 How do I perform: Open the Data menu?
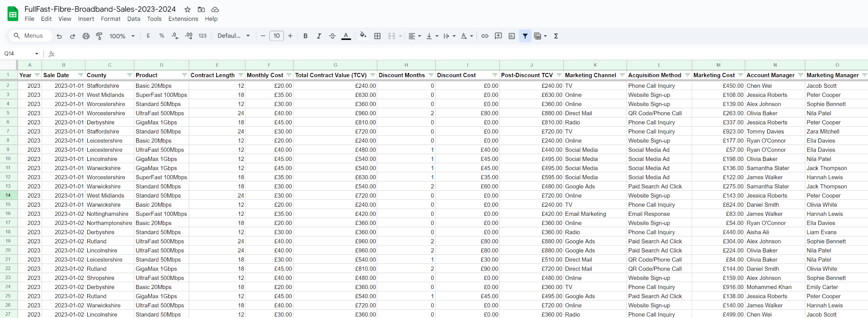[x=134, y=19]
